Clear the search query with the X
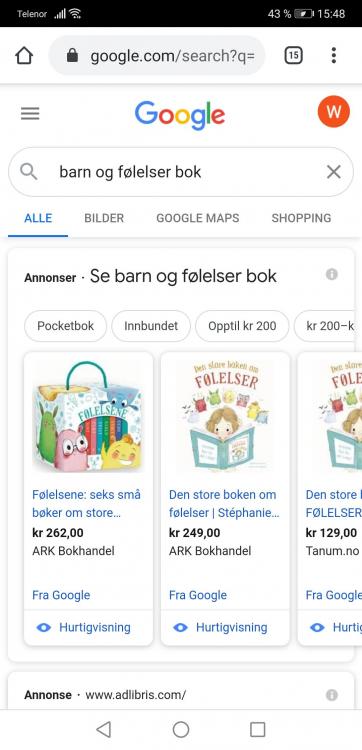 tap(334, 172)
